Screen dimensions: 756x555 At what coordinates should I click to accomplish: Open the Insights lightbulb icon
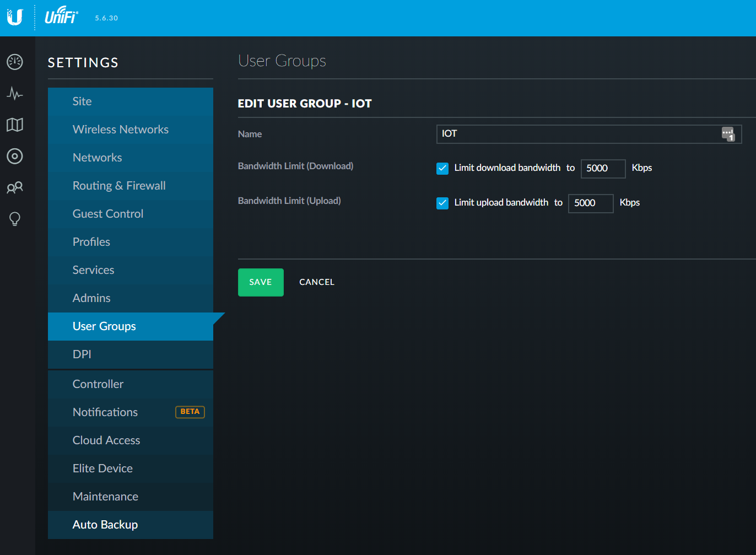(x=15, y=219)
